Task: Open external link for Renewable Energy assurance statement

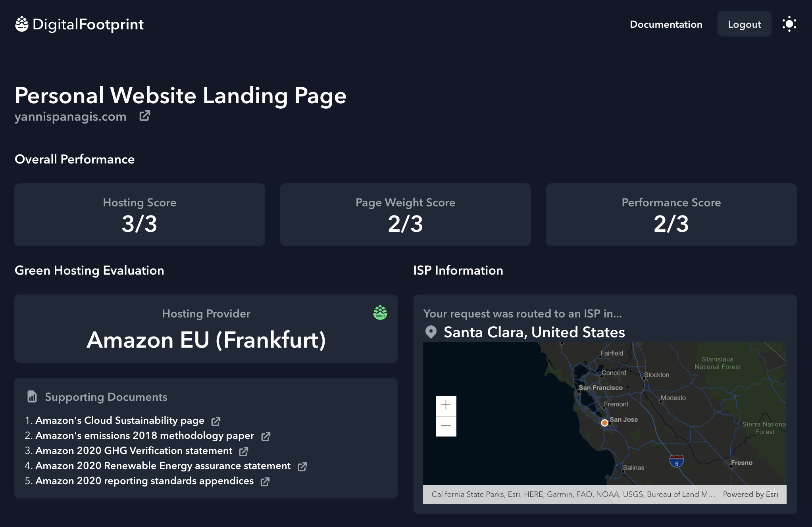Action: (302, 466)
